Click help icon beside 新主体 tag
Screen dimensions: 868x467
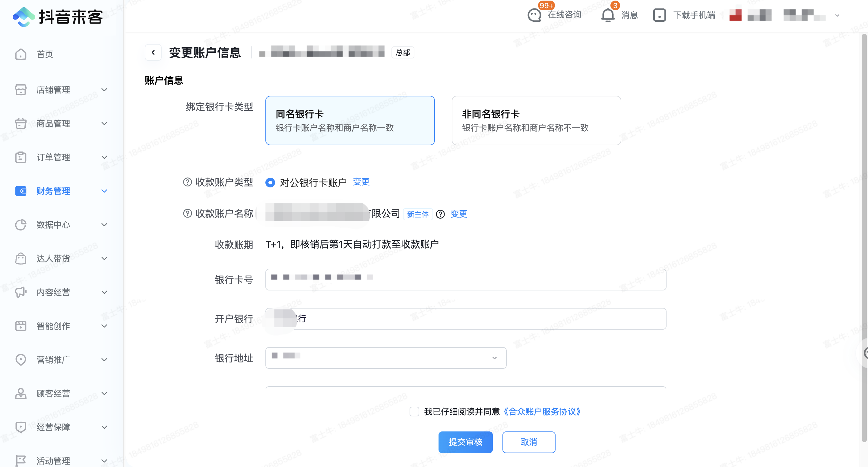click(440, 214)
